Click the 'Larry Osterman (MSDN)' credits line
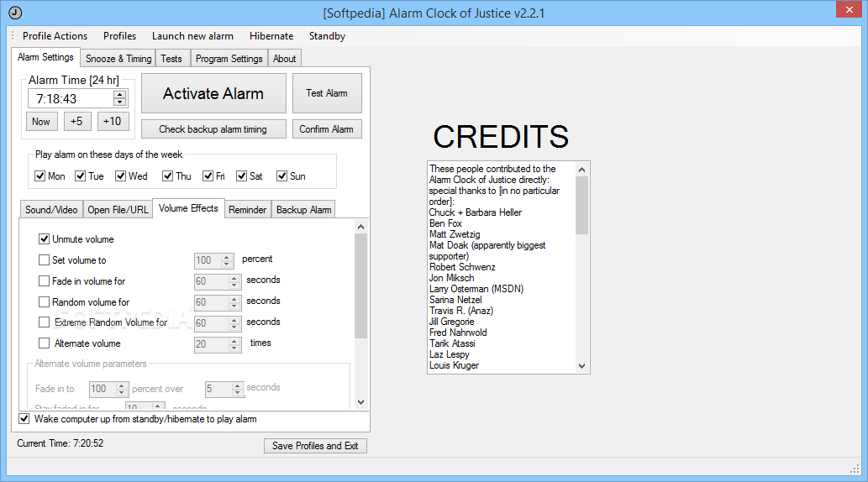868x482 pixels. click(x=476, y=289)
